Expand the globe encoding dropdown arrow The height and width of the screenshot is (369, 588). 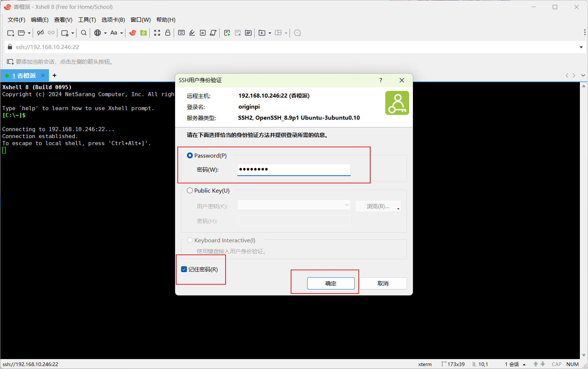(x=105, y=33)
